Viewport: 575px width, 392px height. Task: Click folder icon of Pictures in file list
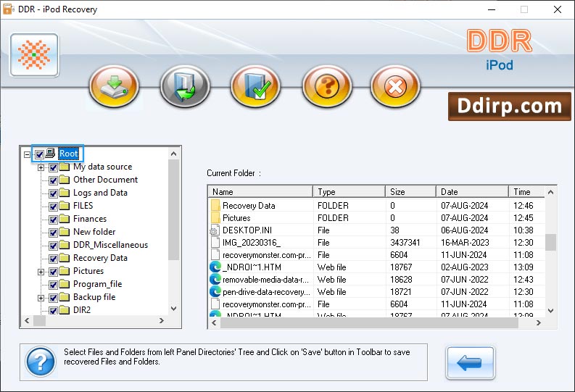pyautogui.click(x=215, y=217)
